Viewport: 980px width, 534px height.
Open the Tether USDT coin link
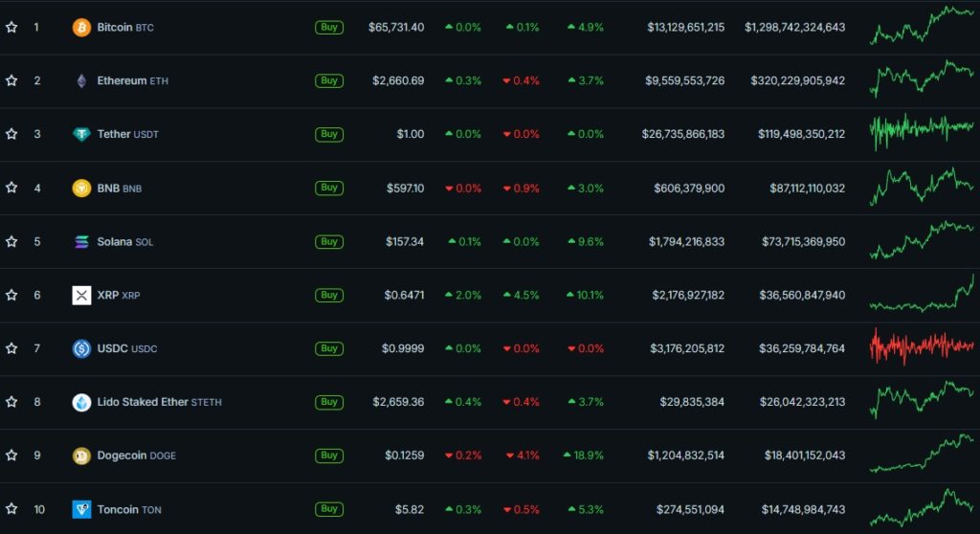(127, 134)
